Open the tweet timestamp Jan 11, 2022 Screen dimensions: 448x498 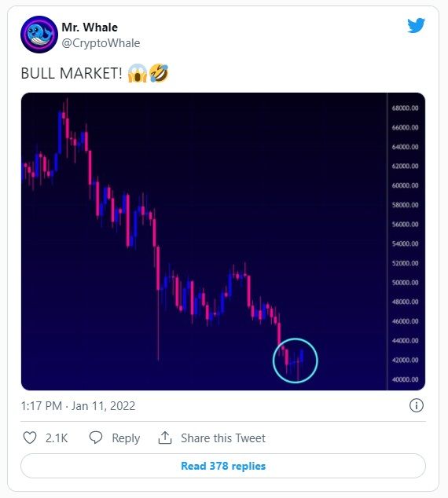point(78,406)
